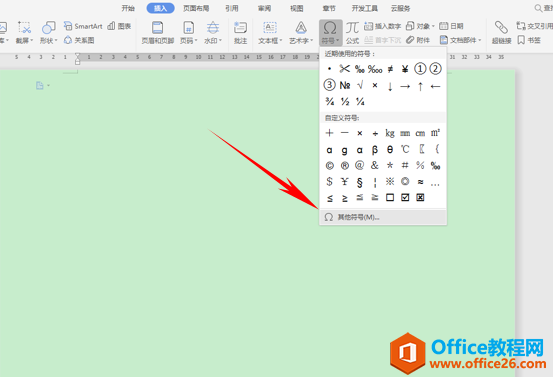
Task: Insert the $ dollar symbol
Action: pyautogui.click(x=329, y=181)
